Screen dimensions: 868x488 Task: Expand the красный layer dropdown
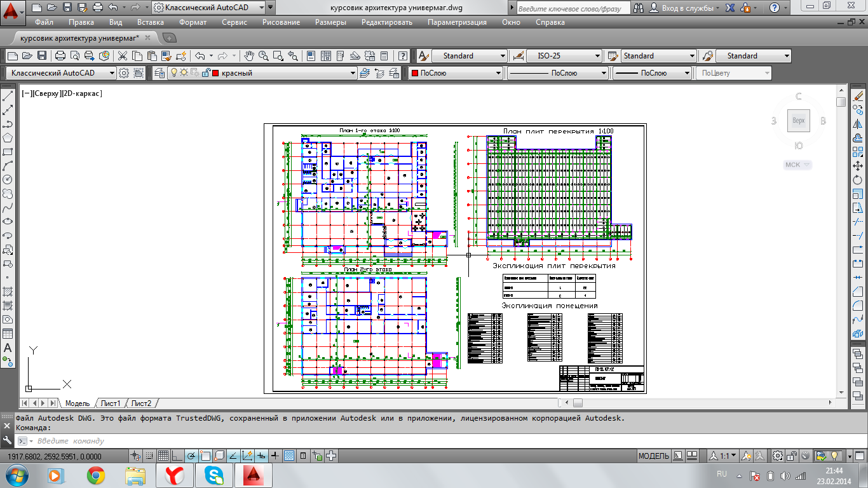353,73
